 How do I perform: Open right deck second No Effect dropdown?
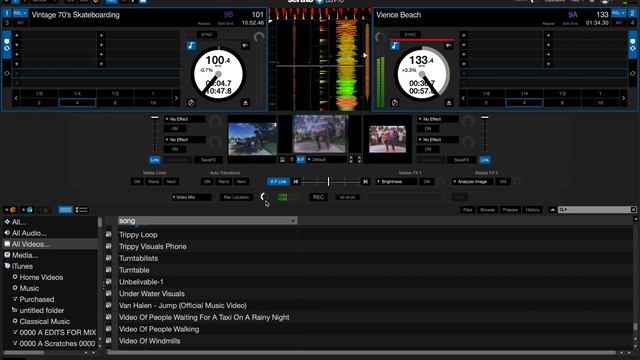tap(438, 140)
